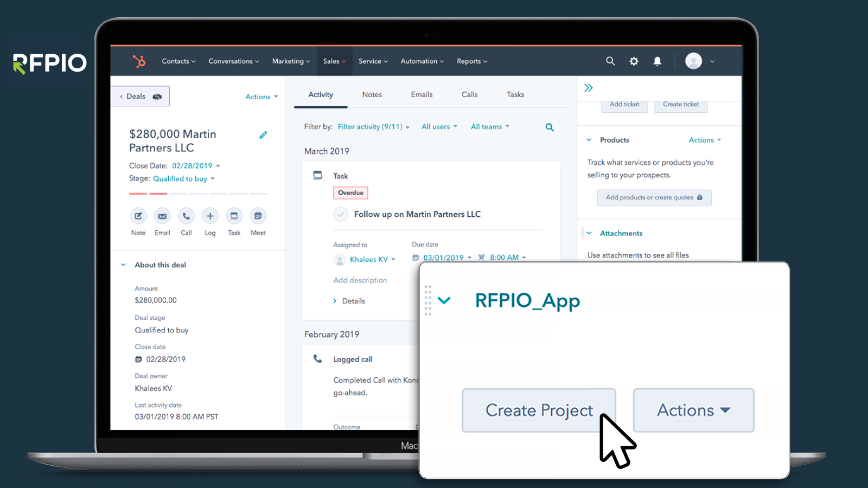Open Filter activity (9/11) dropdown

point(374,127)
